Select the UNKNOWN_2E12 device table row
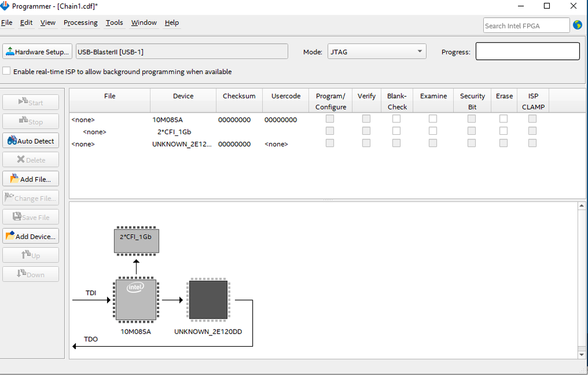 [x=182, y=144]
